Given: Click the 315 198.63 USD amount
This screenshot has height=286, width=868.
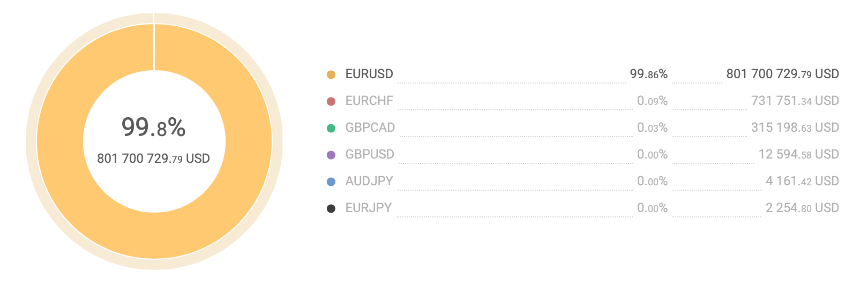Looking at the screenshot, I should tap(795, 127).
